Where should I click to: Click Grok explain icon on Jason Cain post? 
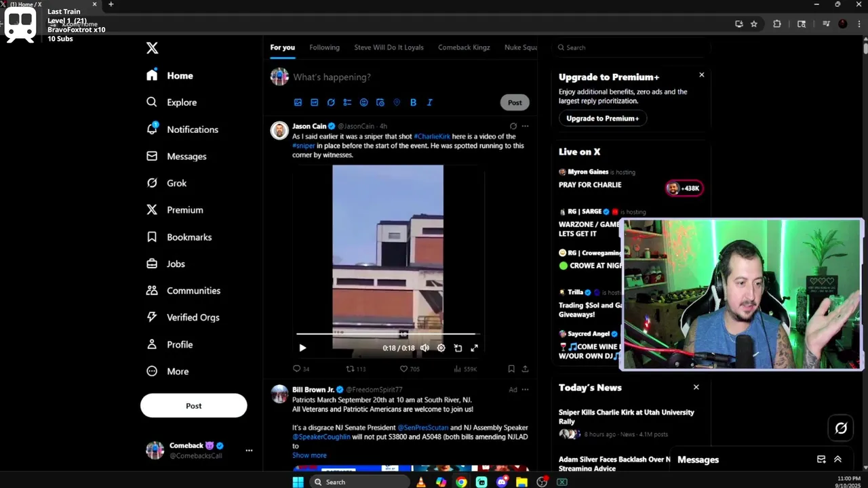pos(513,126)
